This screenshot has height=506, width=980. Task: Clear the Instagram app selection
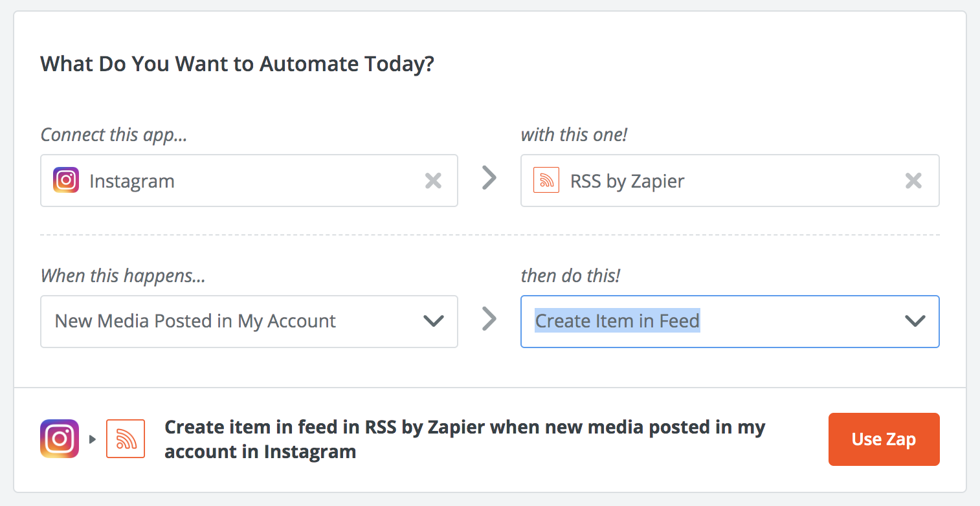click(x=433, y=181)
